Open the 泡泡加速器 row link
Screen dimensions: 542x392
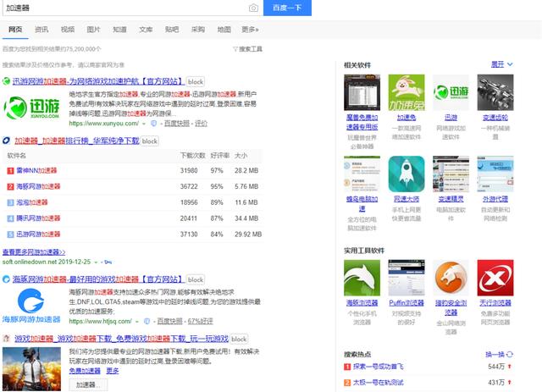32,202
